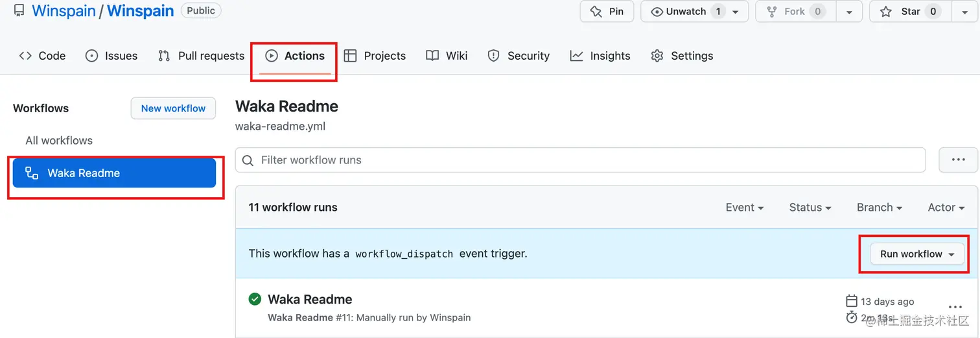Open run #11 three-dot menu
The width and height of the screenshot is (980, 338).
point(955,307)
